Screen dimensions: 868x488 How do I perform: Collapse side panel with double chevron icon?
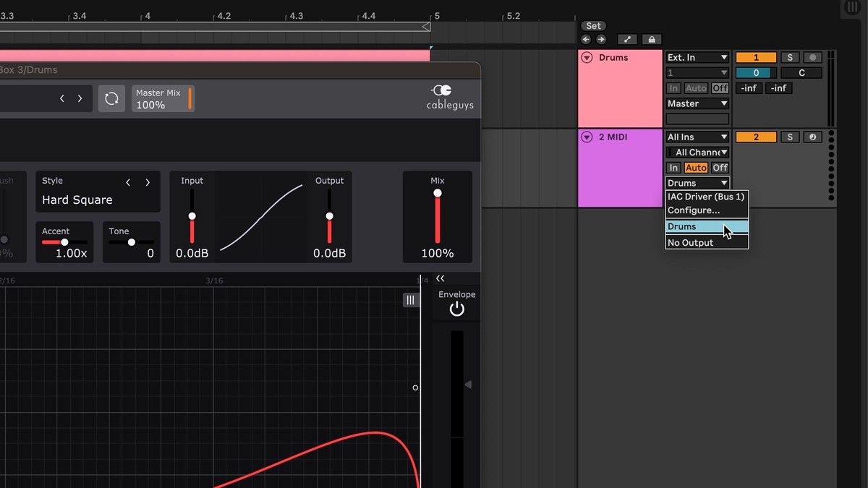point(440,278)
